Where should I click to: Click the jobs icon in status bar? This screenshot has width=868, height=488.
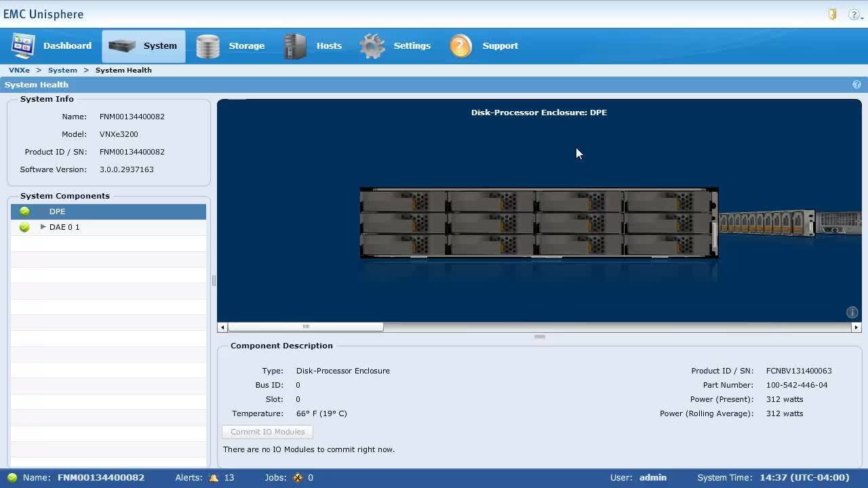[x=298, y=478]
